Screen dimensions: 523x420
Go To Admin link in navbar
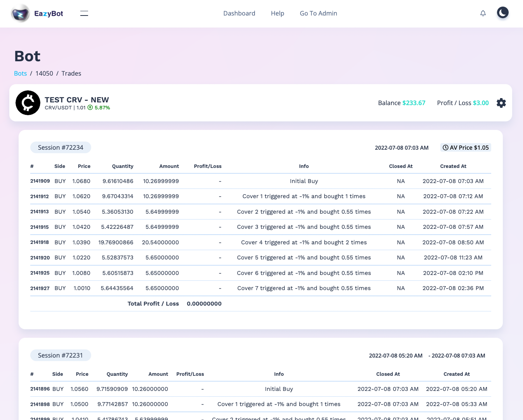(x=319, y=13)
